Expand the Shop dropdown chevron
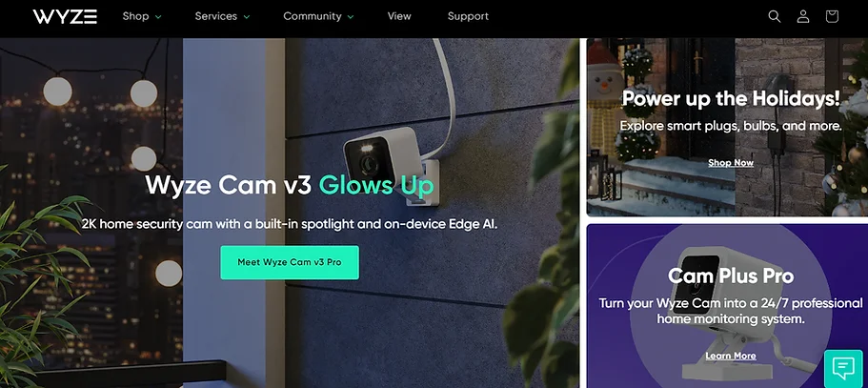Image resolution: width=868 pixels, height=388 pixels. 158,17
